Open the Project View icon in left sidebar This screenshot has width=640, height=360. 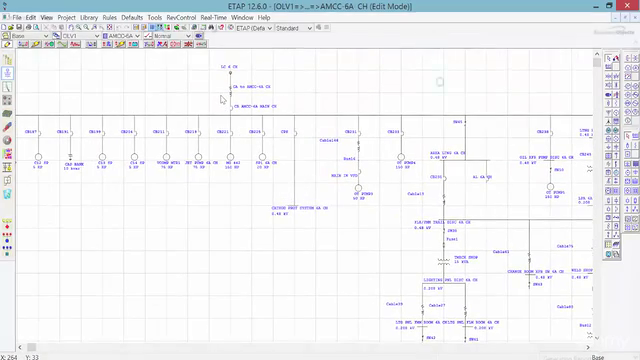(x=7, y=60)
